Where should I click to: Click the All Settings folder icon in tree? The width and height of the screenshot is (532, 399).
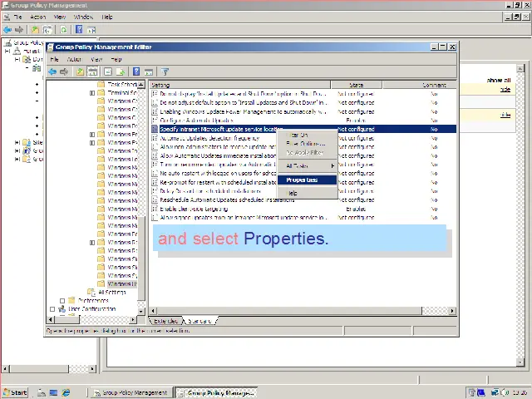(91, 292)
